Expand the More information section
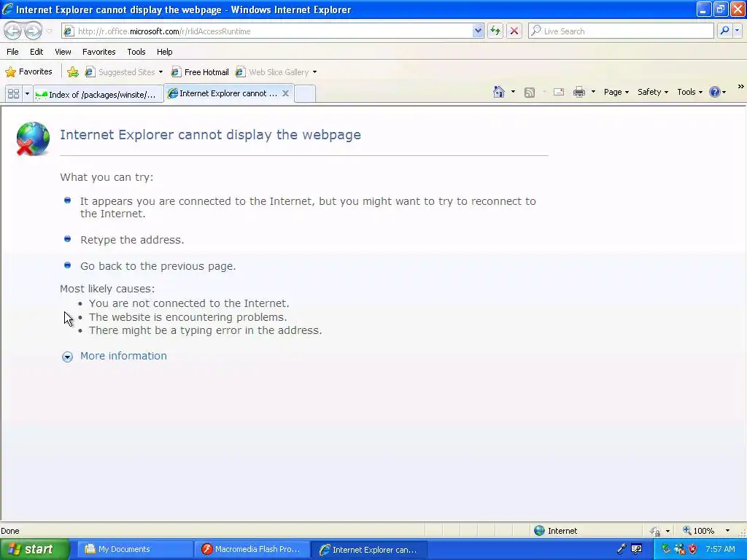 click(67, 357)
